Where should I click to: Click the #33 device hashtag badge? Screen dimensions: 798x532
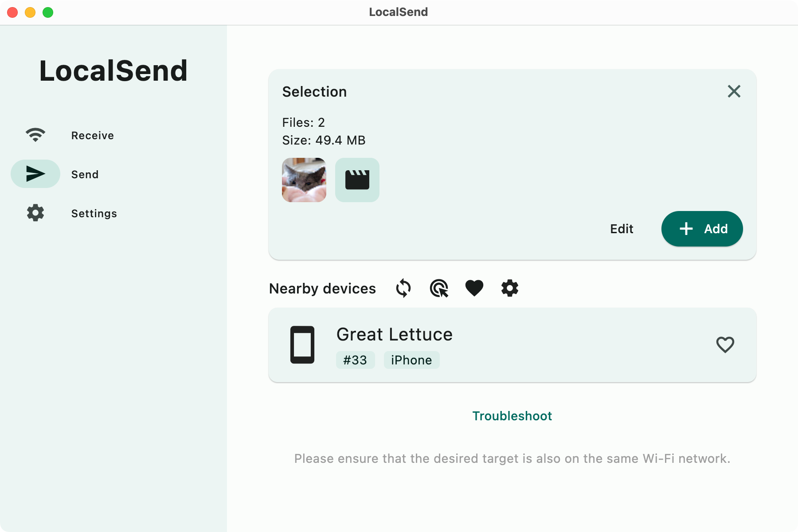356,360
